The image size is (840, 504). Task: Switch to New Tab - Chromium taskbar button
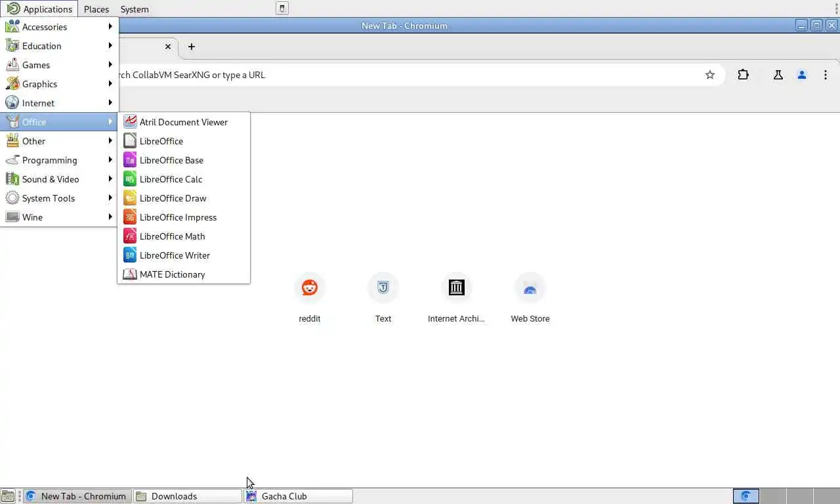tap(77, 496)
